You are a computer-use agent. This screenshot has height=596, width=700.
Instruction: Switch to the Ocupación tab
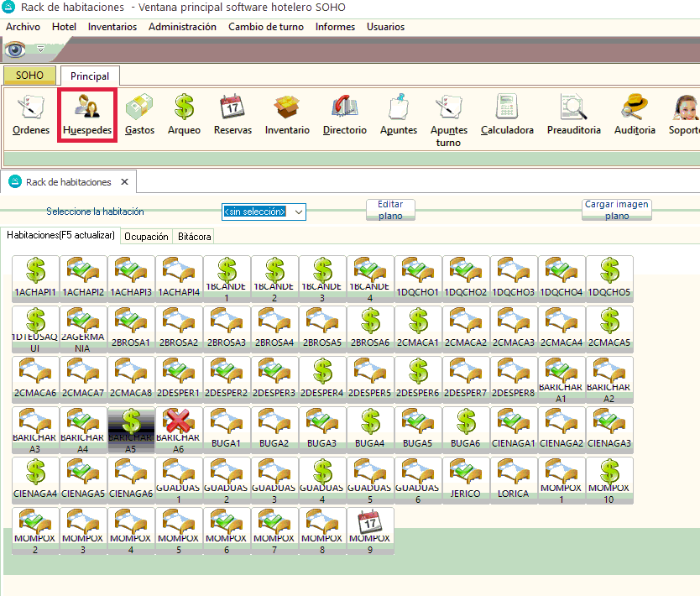tap(146, 237)
